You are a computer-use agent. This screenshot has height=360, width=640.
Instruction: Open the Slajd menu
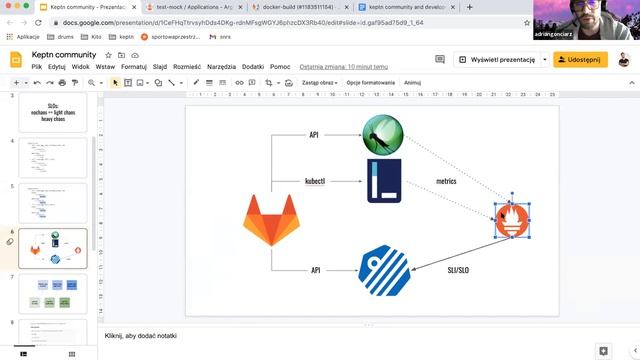pos(160,67)
